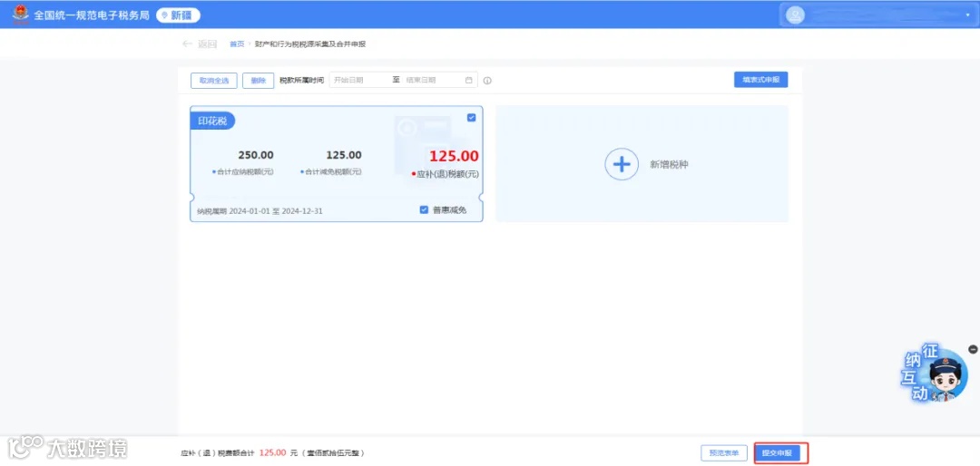Click the 取消全选 button
980x466 pixels.
coord(214,80)
